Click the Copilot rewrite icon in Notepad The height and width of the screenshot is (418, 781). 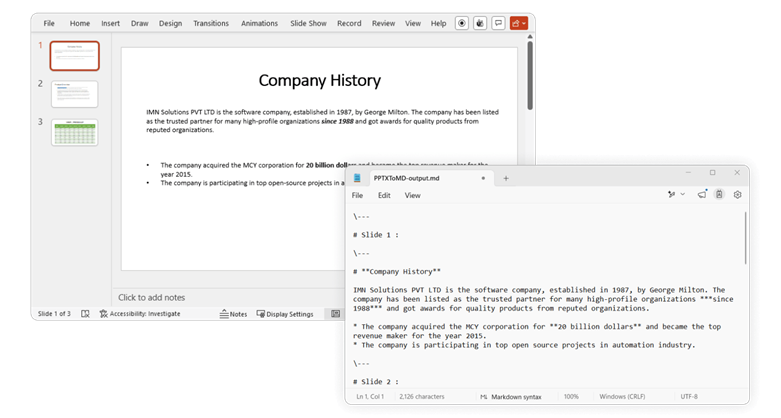pos(719,195)
